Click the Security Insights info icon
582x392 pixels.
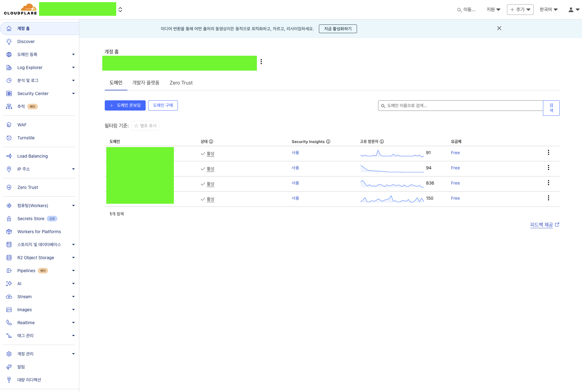pyautogui.click(x=328, y=142)
